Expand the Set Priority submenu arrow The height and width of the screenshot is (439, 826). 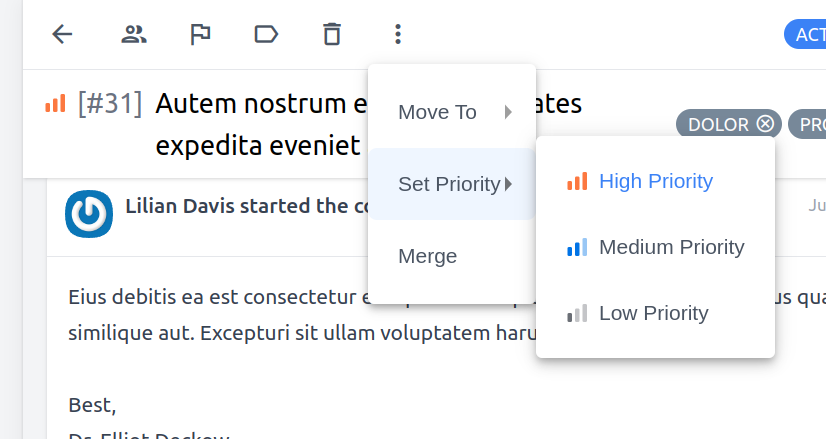click(508, 184)
